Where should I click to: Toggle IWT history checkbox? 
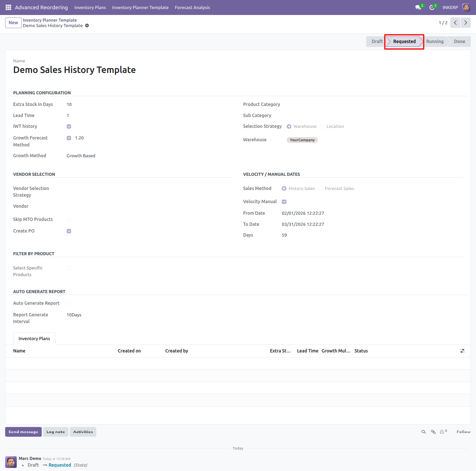tap(69, 126)
